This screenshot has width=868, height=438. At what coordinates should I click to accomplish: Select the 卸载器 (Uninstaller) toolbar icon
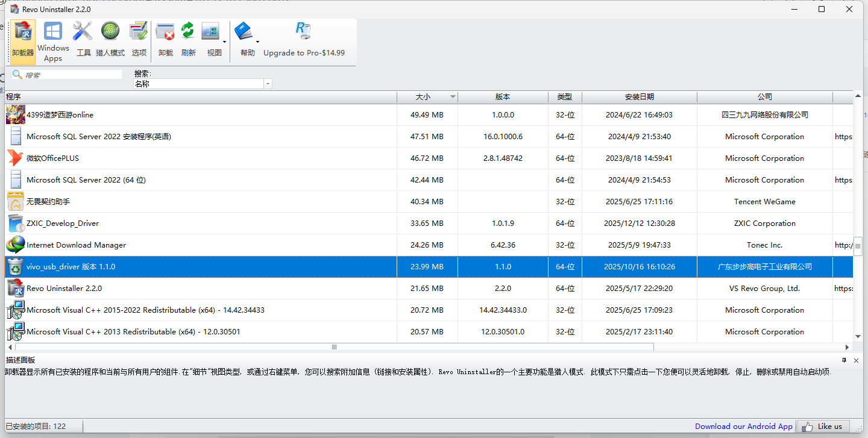tap(23, 40)
